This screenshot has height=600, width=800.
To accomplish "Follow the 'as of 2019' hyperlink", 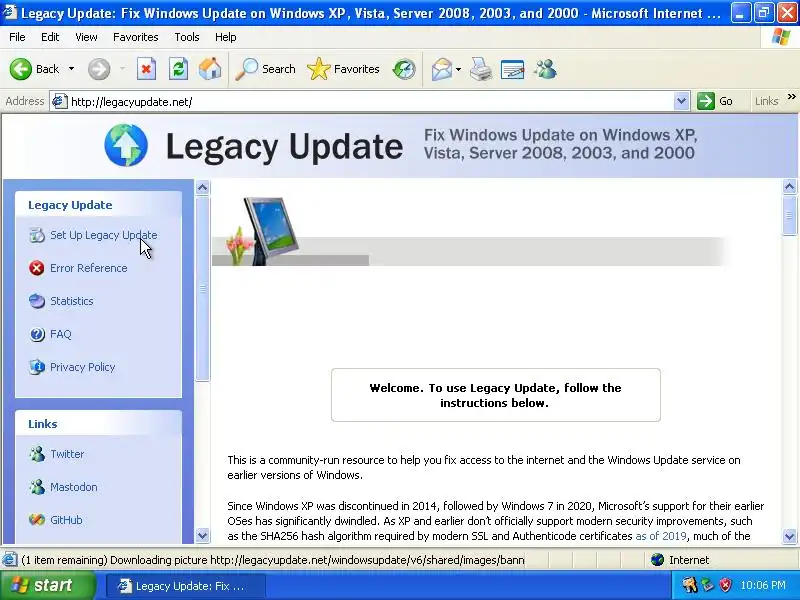I will (x=661, y=536).
